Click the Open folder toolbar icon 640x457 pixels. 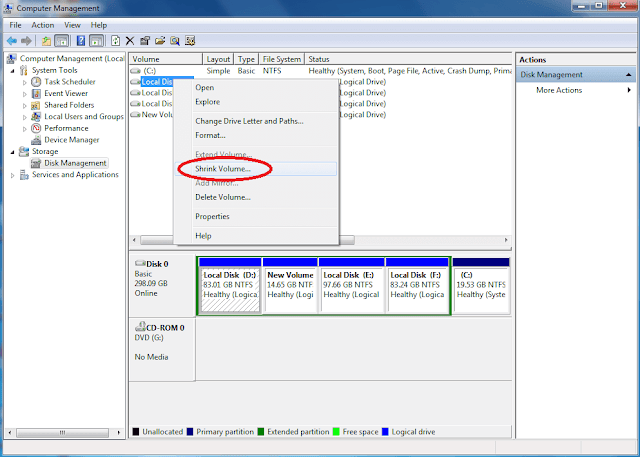pyautogui.click(x=160, y=41)
